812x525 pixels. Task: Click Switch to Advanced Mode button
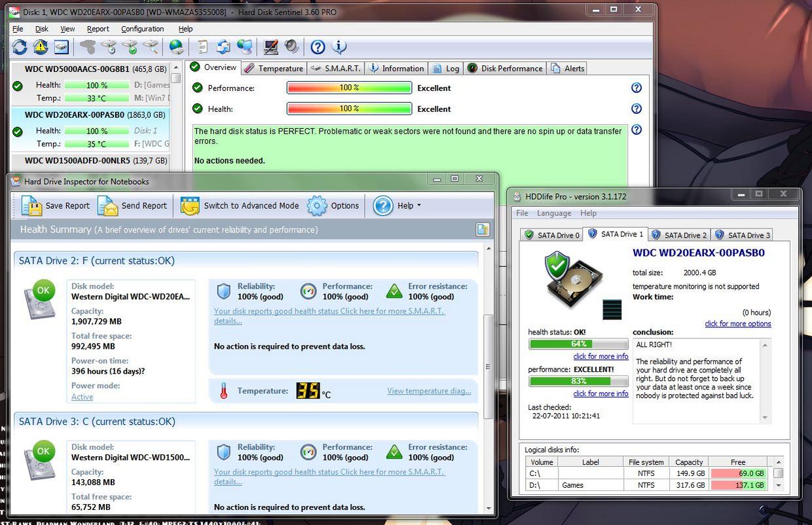240,206
